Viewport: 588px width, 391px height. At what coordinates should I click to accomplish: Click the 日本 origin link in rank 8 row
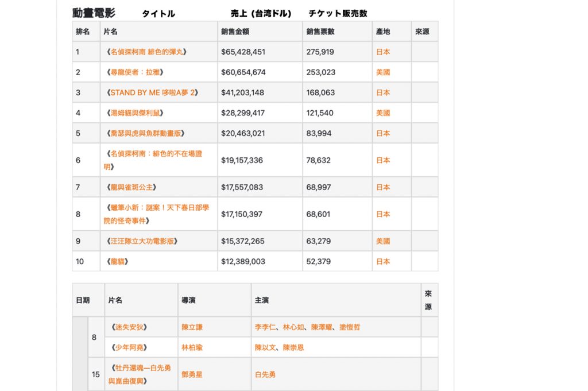pyautogui.click(x=383, y=214)
